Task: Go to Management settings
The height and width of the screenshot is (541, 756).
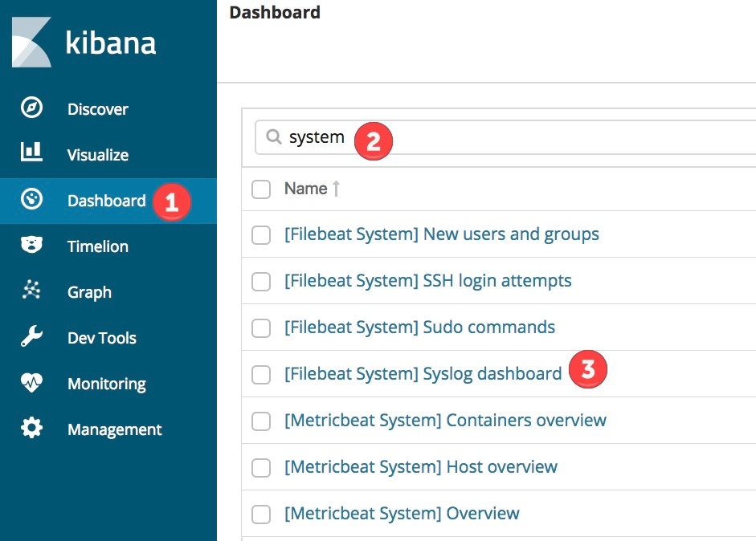Action: [115, 429]
